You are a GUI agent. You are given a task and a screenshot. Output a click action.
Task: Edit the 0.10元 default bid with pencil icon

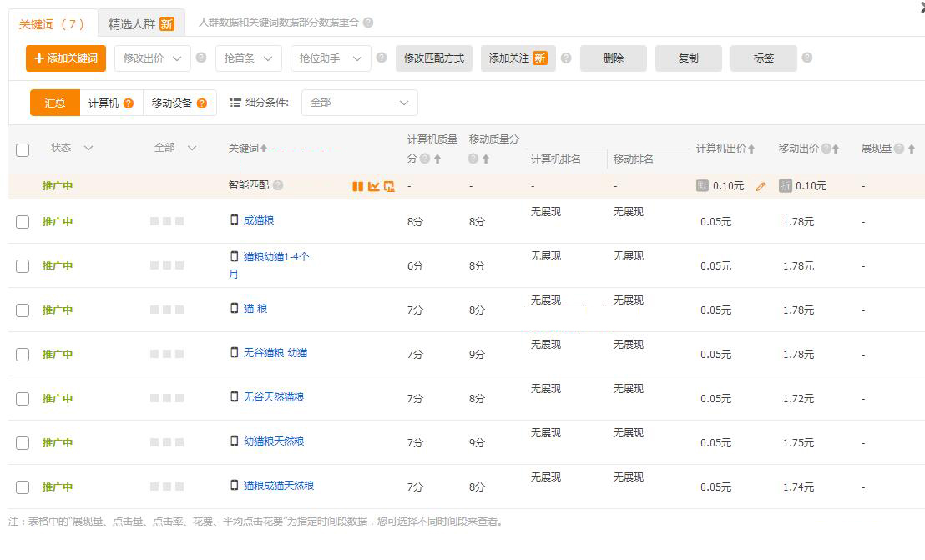[760, 186]
